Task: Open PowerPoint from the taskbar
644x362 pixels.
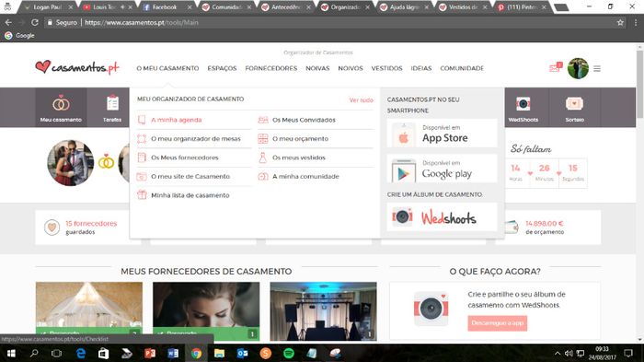Action: tap(150, 354)
